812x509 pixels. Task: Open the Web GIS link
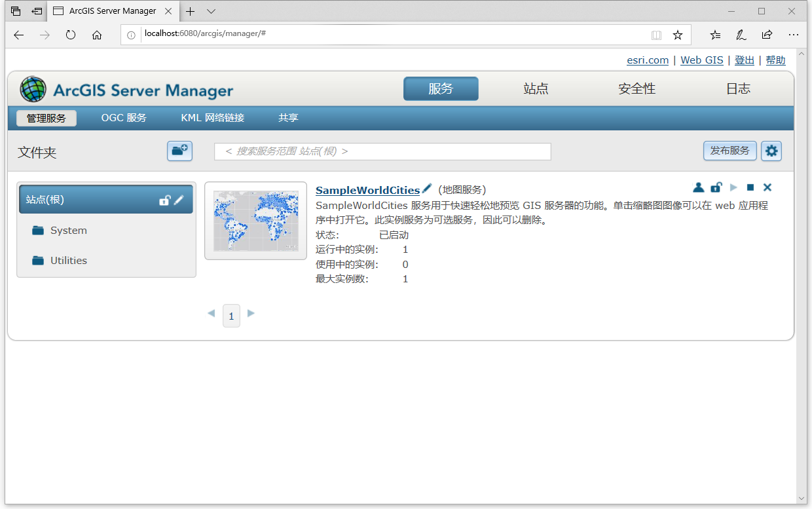point(702,60)
